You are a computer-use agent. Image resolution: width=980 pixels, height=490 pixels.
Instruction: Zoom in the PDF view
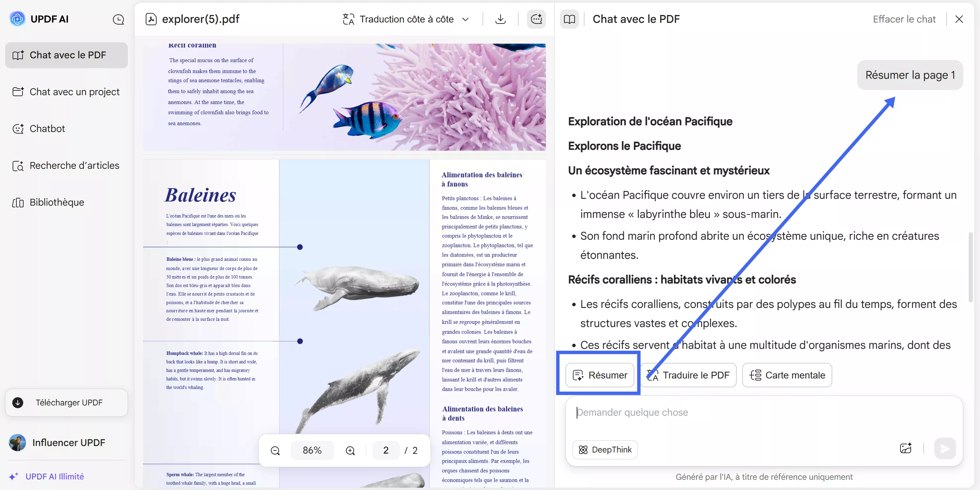click(350, 450)
